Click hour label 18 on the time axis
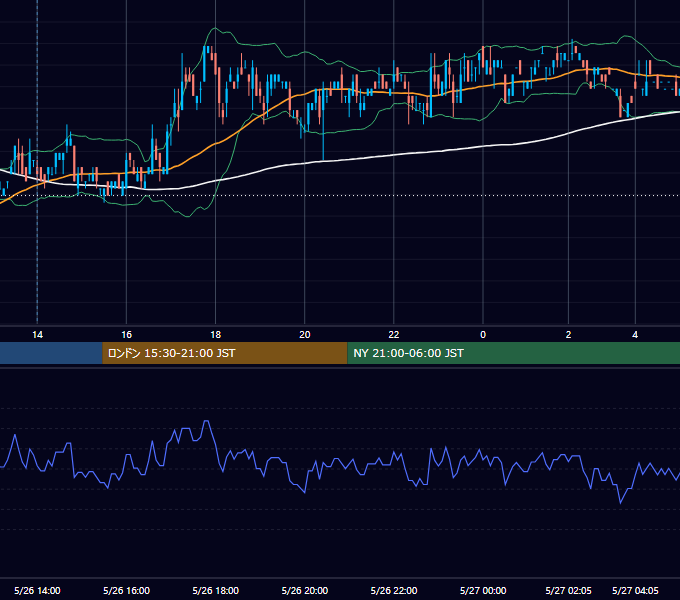 coord(216,335)
